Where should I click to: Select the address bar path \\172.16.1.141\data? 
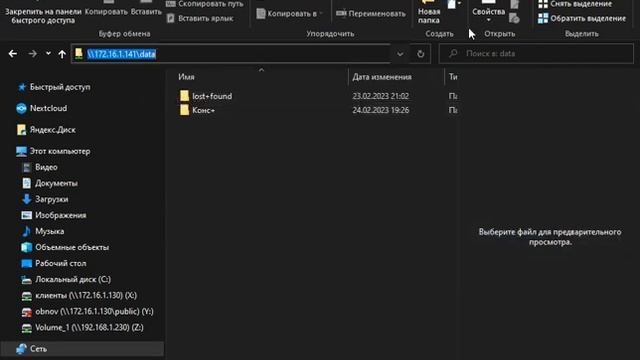(121, 54)
